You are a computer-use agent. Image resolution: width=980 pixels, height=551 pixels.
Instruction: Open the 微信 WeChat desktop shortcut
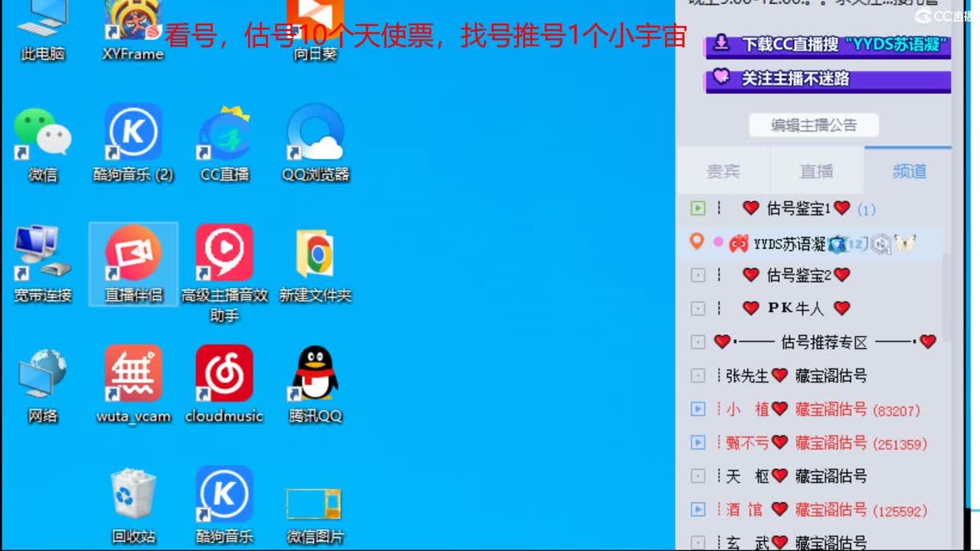[43, 145]
